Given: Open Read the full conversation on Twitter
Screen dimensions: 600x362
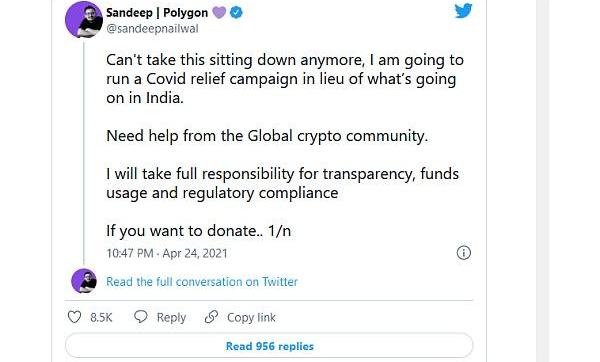Looking at the screenshot, I should (x=202, y=282).
